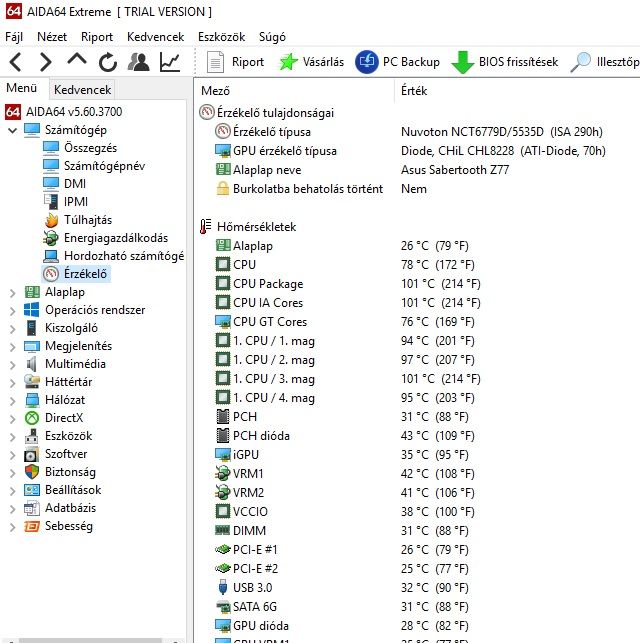Click the forward navigation arrow icon
The height and width of the screenshot is (643, 640).
(x=45, y=62)
